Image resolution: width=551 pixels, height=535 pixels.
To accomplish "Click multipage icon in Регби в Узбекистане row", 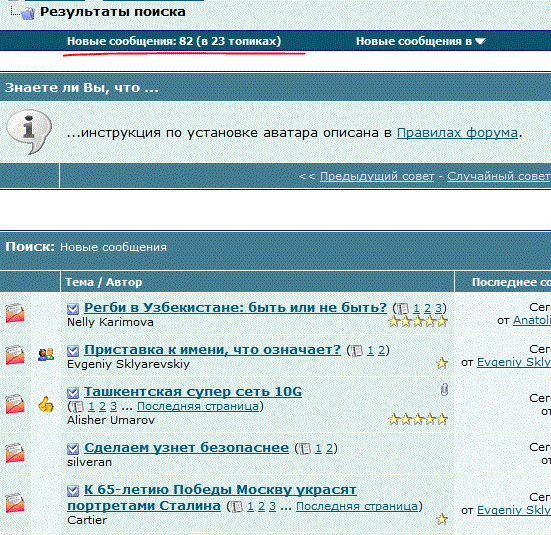I will point(403,309).
